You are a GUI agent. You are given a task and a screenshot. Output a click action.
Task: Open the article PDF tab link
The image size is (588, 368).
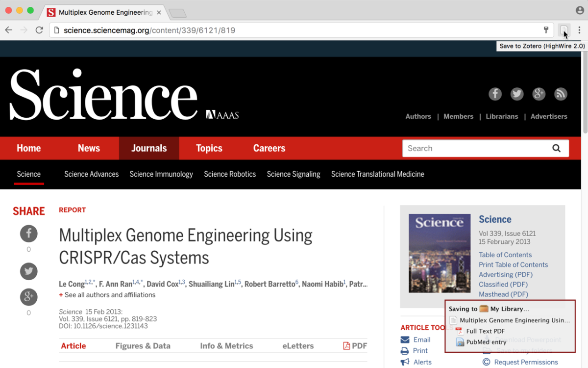click(355, 346)
